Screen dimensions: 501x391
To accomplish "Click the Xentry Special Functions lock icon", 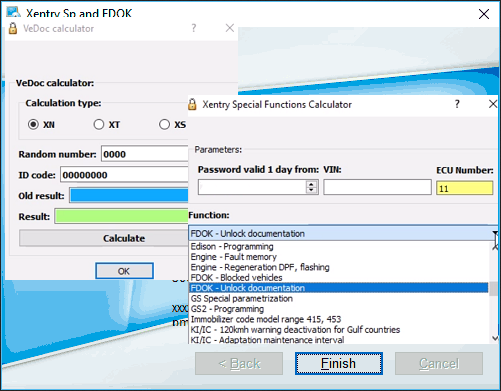I will click(192, 104).
